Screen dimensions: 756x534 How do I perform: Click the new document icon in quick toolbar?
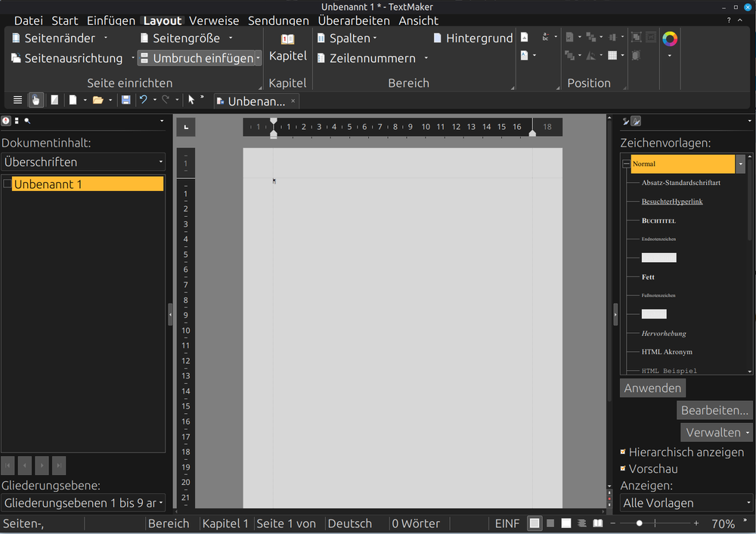73,100
